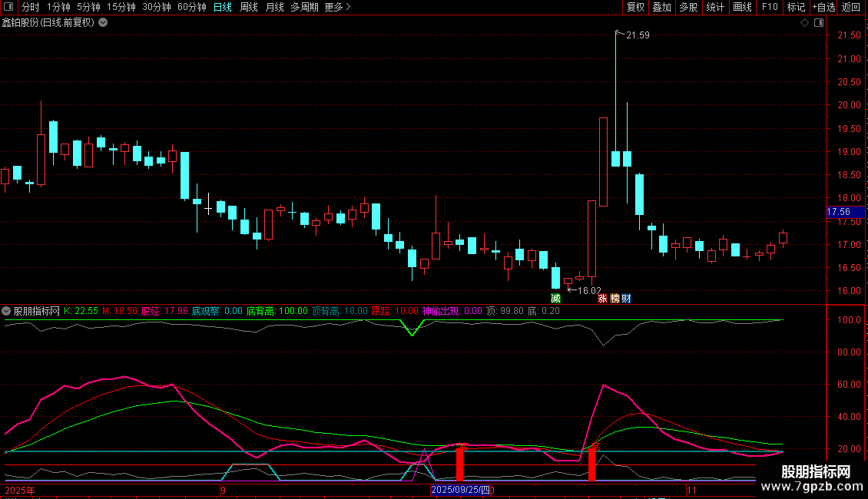The width and height of the screenshot is (868, 499).
Task: Click the red 涨 marker below the chart
Action: 603,298
